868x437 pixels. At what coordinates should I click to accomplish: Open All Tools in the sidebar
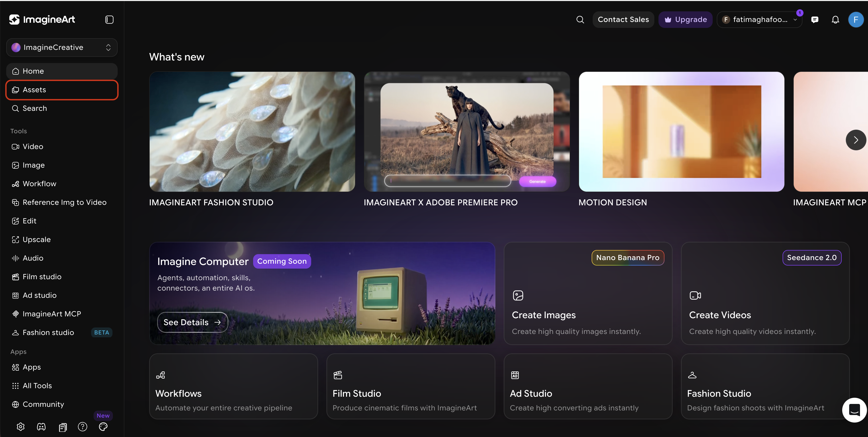click(62, 385)
